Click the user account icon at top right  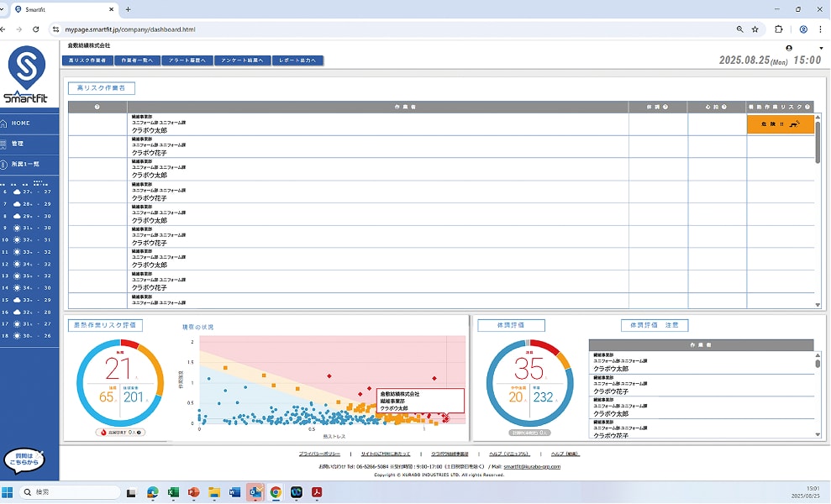click(789, 48)
